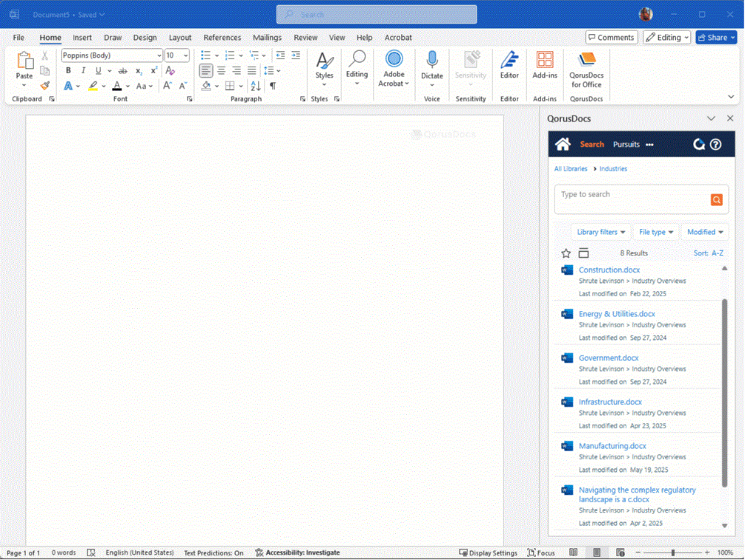Open QorusDocs for Office ribbon button

[x=586, y=70]
